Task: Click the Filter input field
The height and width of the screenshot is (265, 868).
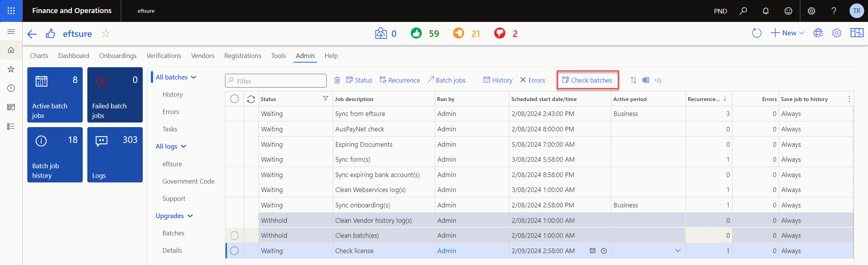Action: [276, 81]
